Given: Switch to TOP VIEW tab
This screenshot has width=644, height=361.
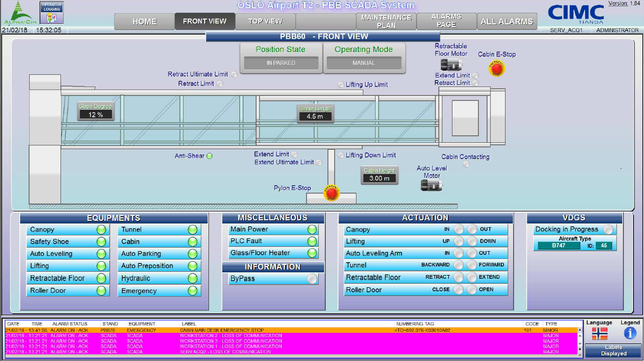Looking at the screenshot, I should pyautogui.click(x=265, y=21).
